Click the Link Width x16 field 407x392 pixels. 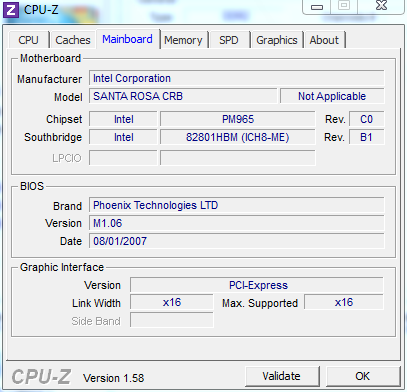coord(172,302)
